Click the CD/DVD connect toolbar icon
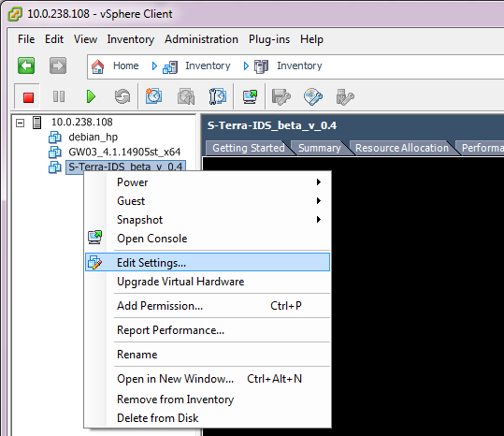The height and width of the screenshot is (436, 504). (313, 96)
